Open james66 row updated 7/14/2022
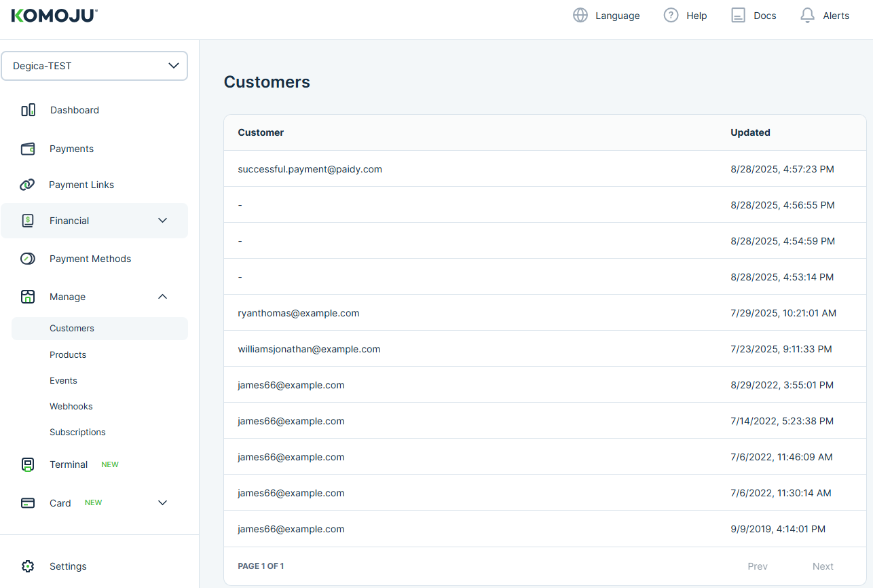Image resolution: width=873 pixels, height=588 pixels. click(545, 421)
